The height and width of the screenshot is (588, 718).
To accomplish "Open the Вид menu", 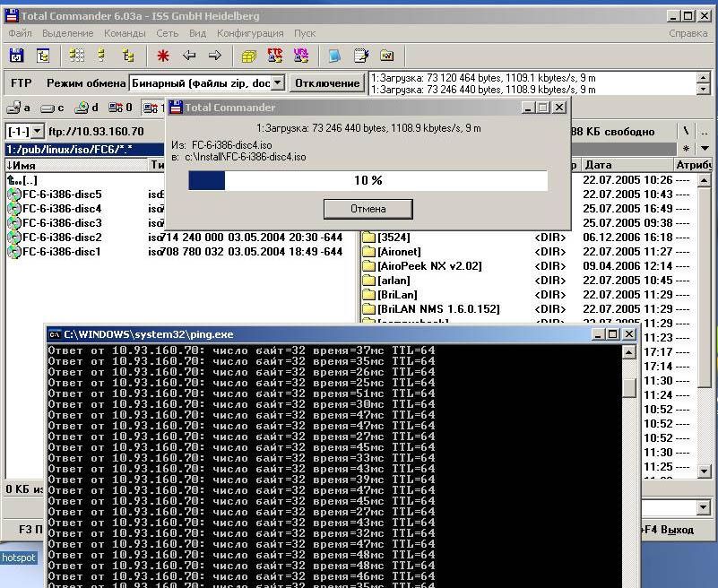I will click(x=198, y=33).
